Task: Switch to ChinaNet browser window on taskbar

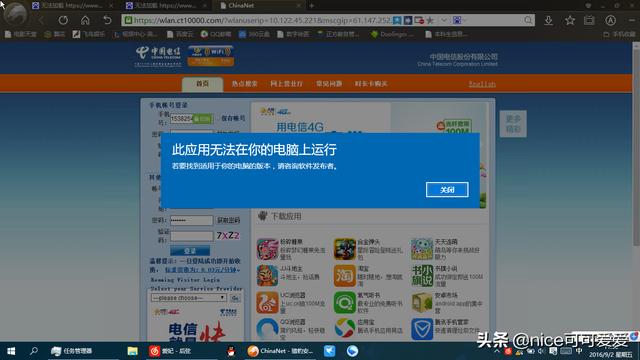Action: pyautogui.click(x=281, y=351)
